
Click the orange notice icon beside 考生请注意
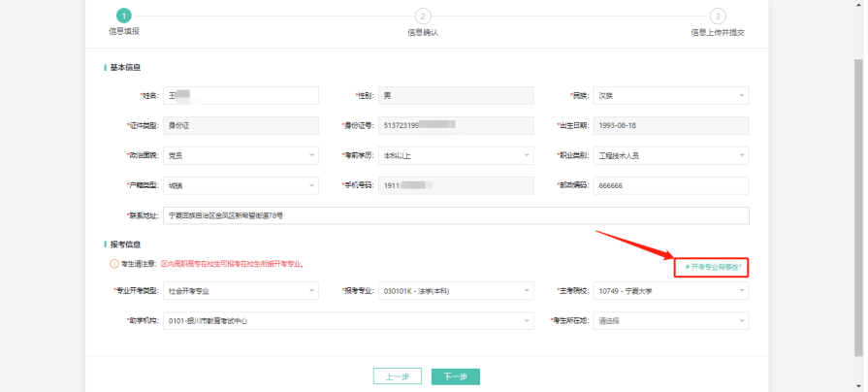click(113, 264)
